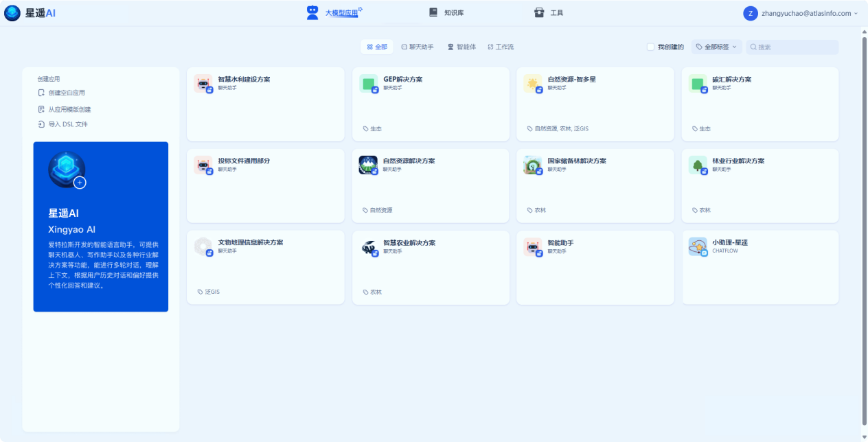Open the 自然资源-智多星 sun icon
Screen dimensions: 868x442
pos(532,83)
